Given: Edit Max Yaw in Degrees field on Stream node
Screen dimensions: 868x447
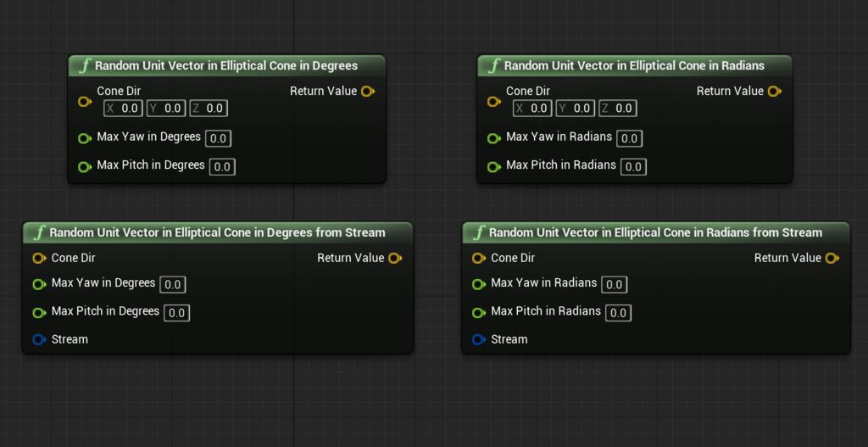Looking at the screenshot, I should pos(173,285).
